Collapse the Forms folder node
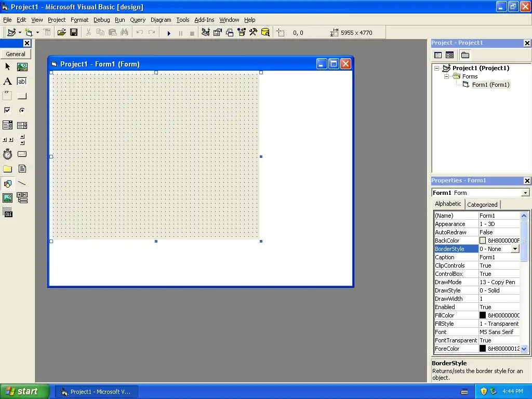Viewport: 532px width, 399px height. click(446, 77)
